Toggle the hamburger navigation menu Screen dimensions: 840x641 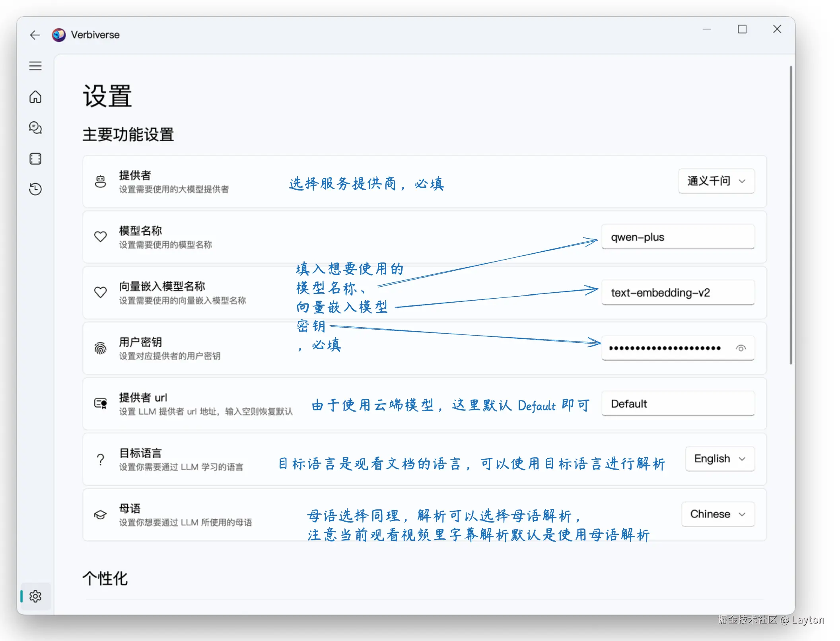click(x=35, y=66)
